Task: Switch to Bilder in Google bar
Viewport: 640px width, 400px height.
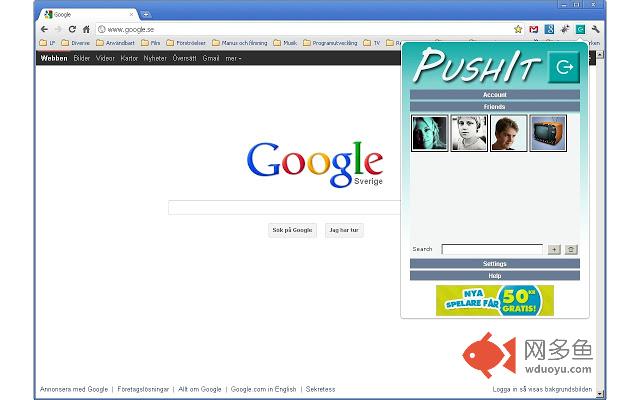Action: point(82,58)
